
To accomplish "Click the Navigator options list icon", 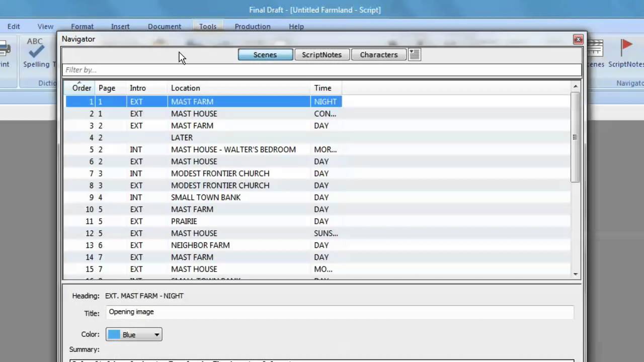I will pos(415,55).
